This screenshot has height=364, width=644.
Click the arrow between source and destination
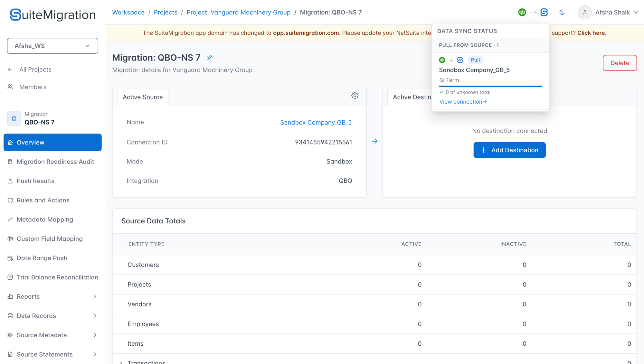(x=374, y=141)
